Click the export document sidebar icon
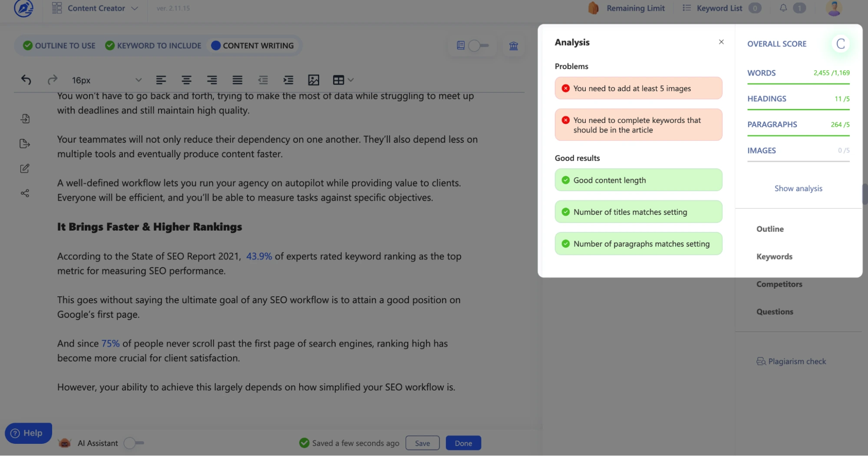868x456 pixels. (25, 144)
